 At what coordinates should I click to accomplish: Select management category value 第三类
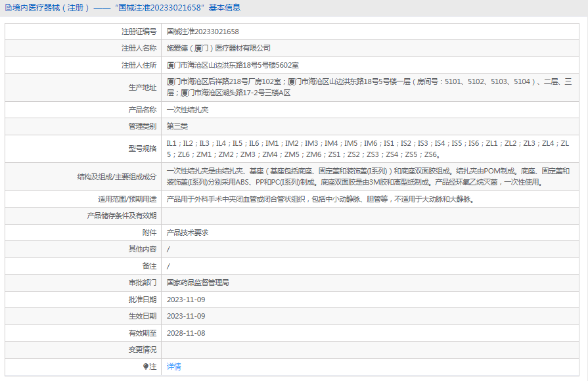tap(177, 126)
